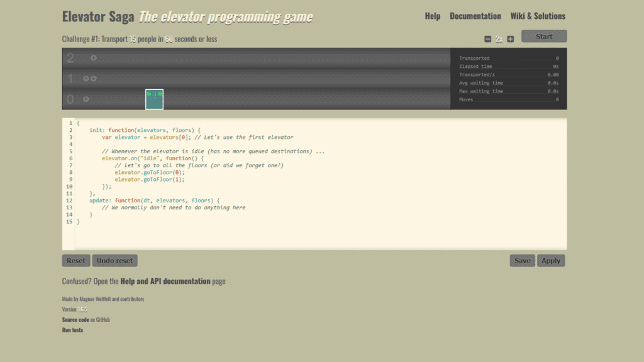
Task: Click the 'We normally don't need' comment line
Action: tap(174, 207)
